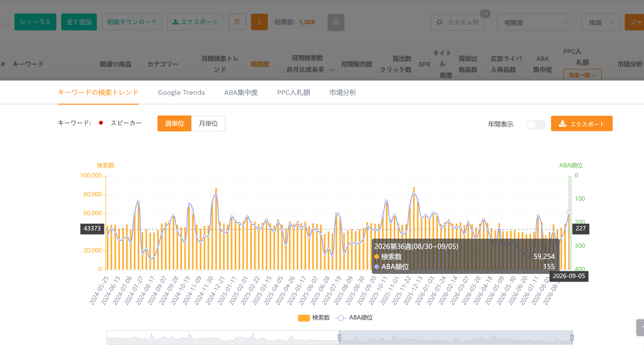The width and height of the screenshot is (644, 352).
Task: Check the 関連10商品 checkbox
Action: (x=93, y=64)
